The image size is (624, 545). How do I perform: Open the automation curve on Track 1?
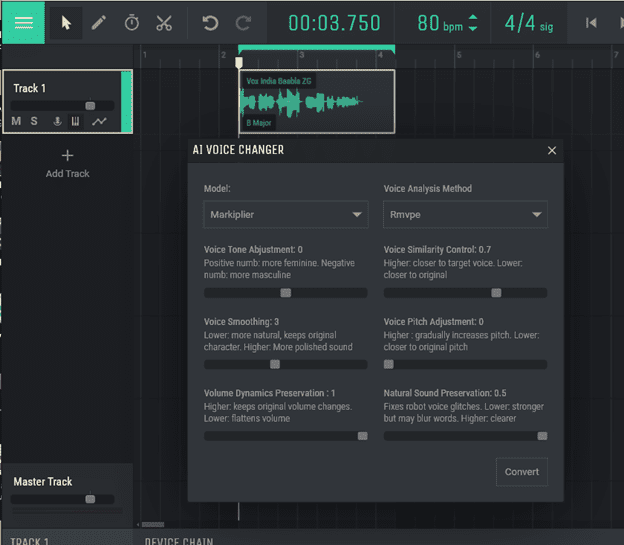(x=99, y=122)
